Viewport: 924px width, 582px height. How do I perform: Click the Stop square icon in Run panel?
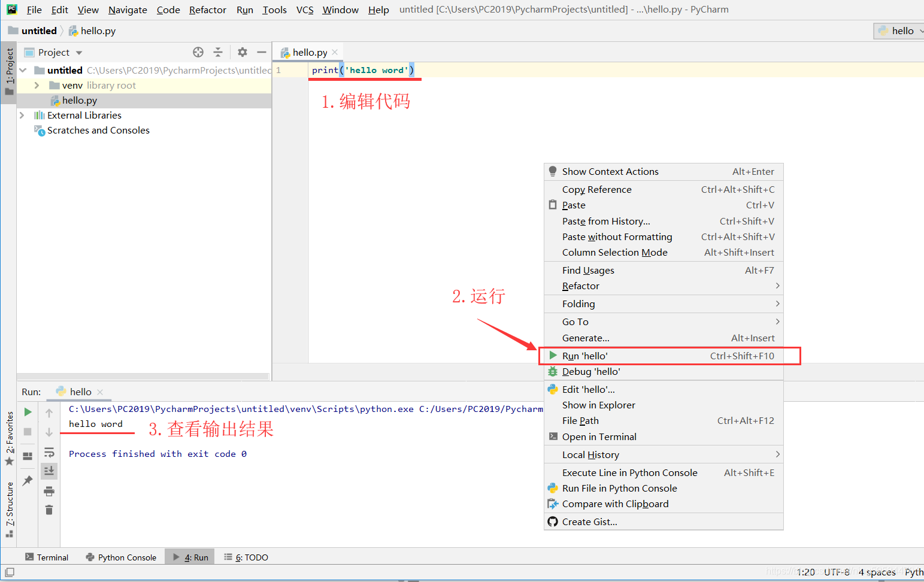coord(28,431)
